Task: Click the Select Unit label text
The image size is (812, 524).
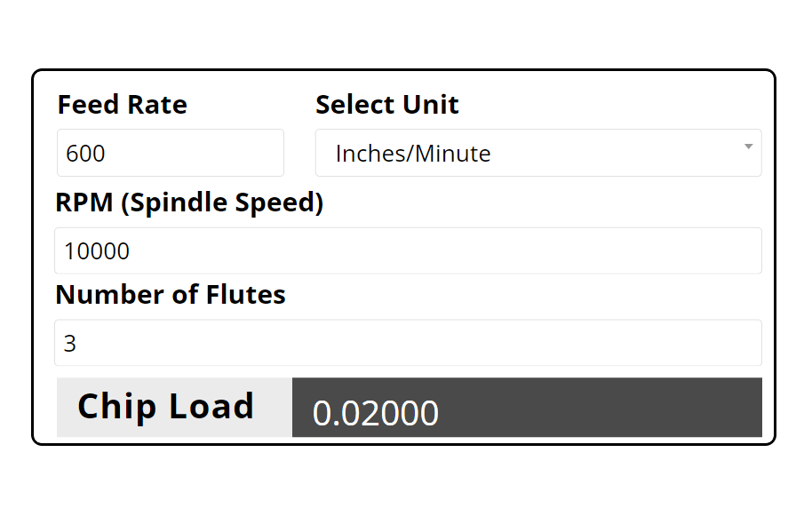Action: [386, 105]
